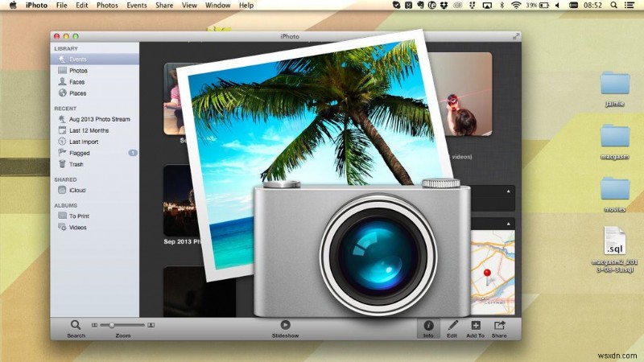Click the Zoom slider knob

pos(111,325)
